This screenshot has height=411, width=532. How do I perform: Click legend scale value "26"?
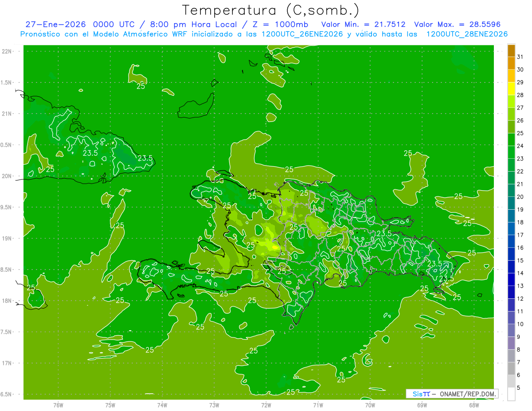[520, 121]
